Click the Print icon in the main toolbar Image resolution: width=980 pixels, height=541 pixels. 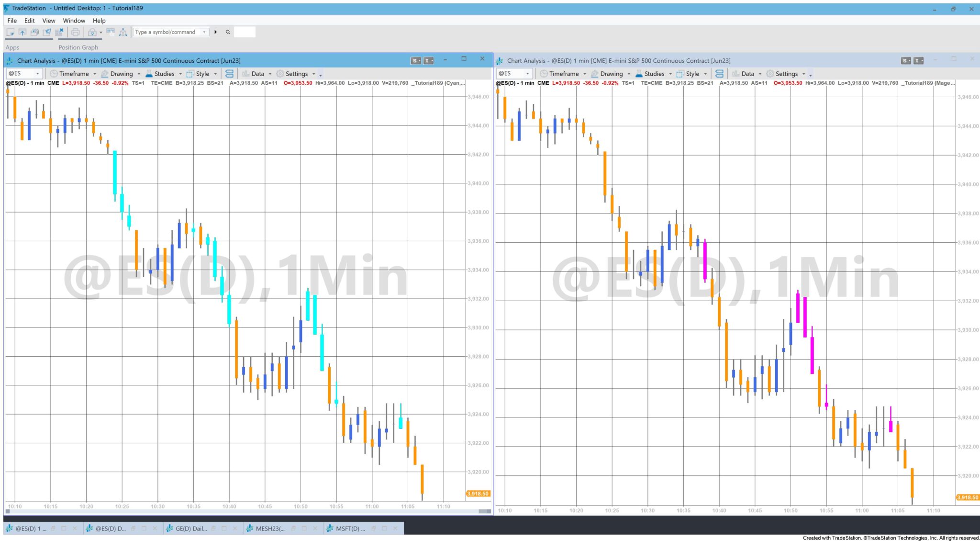point(75,32)
